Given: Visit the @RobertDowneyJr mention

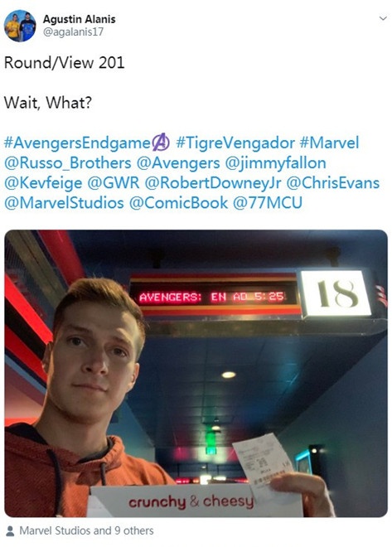Looking at the screenshot, I should tap(213, 183).
